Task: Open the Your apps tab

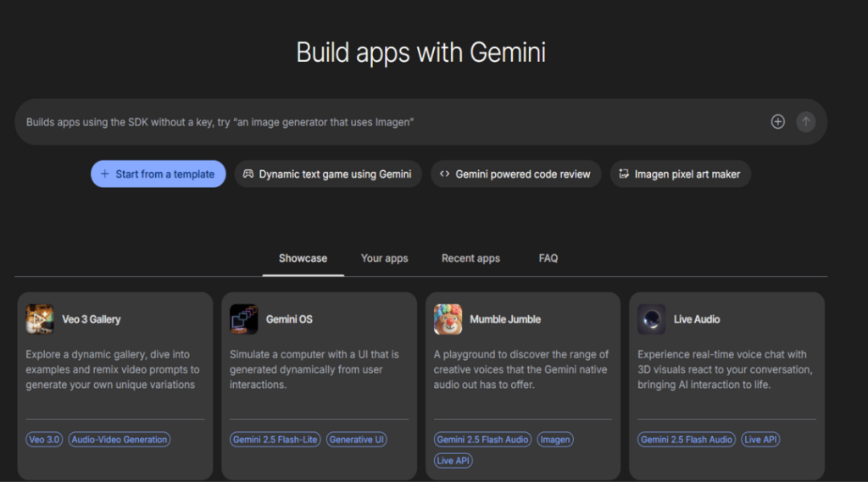Action: click(384, 258)
